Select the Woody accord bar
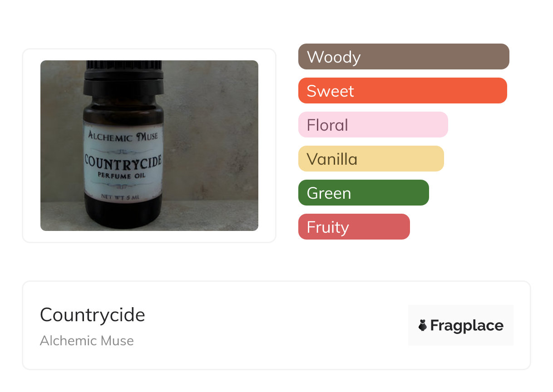 pyautogui.click(x=403, y=57)
